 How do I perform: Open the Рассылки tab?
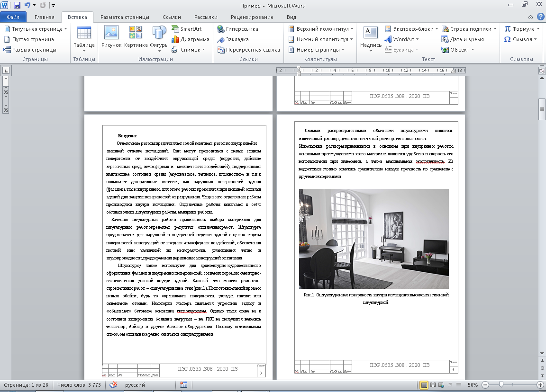point(206,17)
